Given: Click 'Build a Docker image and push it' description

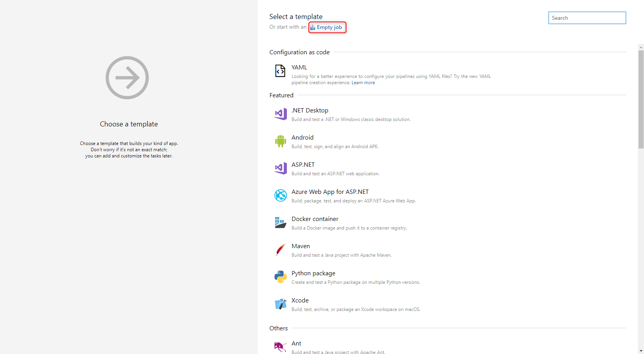Looking at the screenshot, I should pos(349,228).
